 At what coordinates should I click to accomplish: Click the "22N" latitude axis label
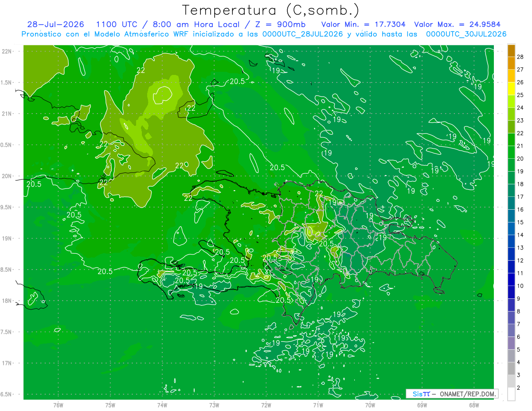pos(7,51)
